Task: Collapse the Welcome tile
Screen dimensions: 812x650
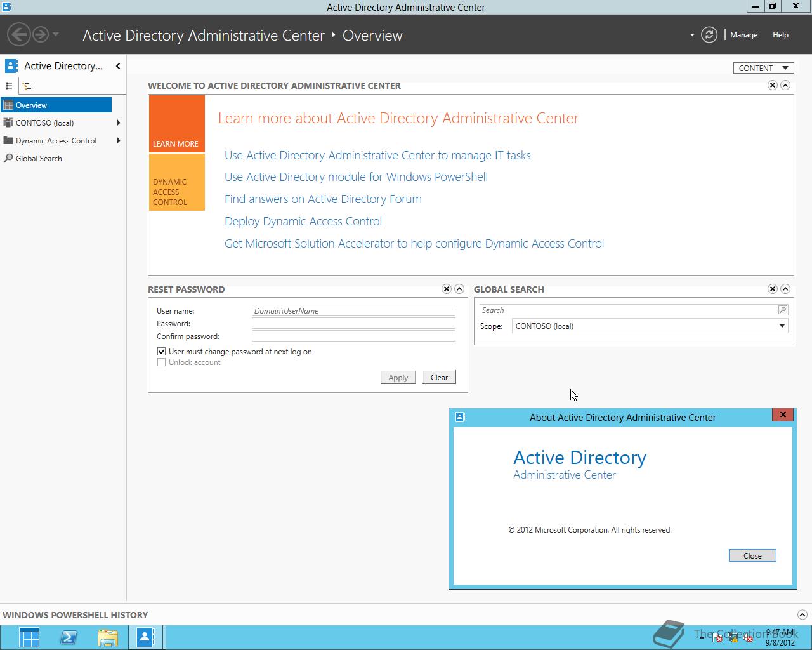Action: [x=785, y=85]
